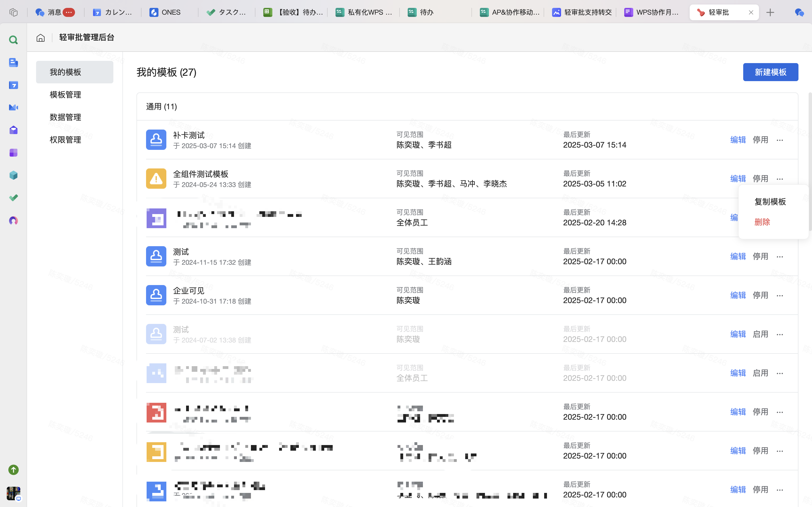Choose 删除 from the popup menu

point(762,222)
